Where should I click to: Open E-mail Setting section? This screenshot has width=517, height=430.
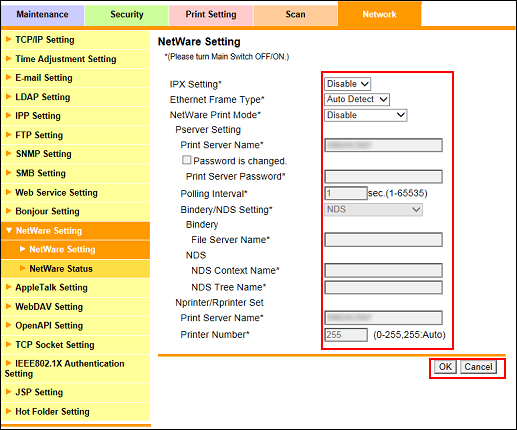pos(75,78)
